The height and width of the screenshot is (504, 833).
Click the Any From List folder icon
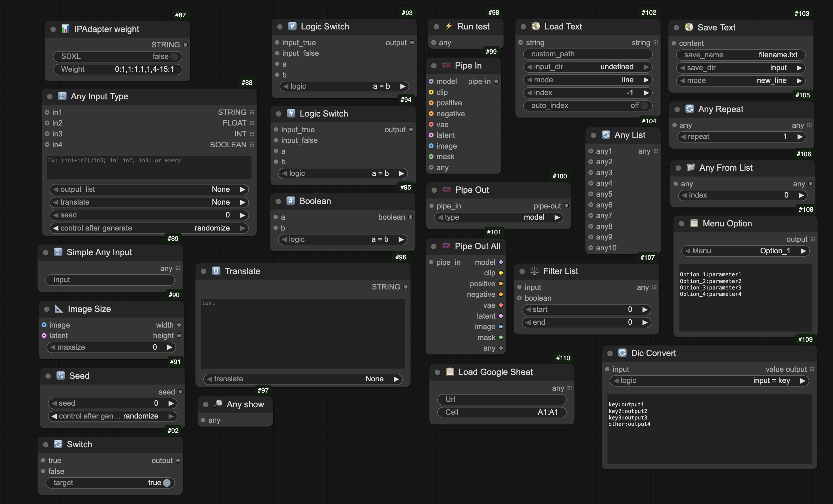(691, 167)
